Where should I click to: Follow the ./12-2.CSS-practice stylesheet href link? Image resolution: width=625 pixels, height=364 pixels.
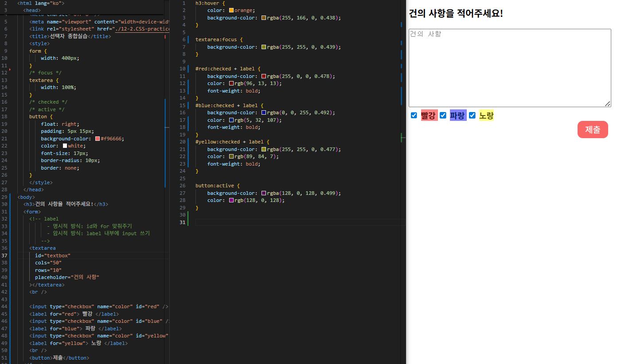(x=142, y=29)
